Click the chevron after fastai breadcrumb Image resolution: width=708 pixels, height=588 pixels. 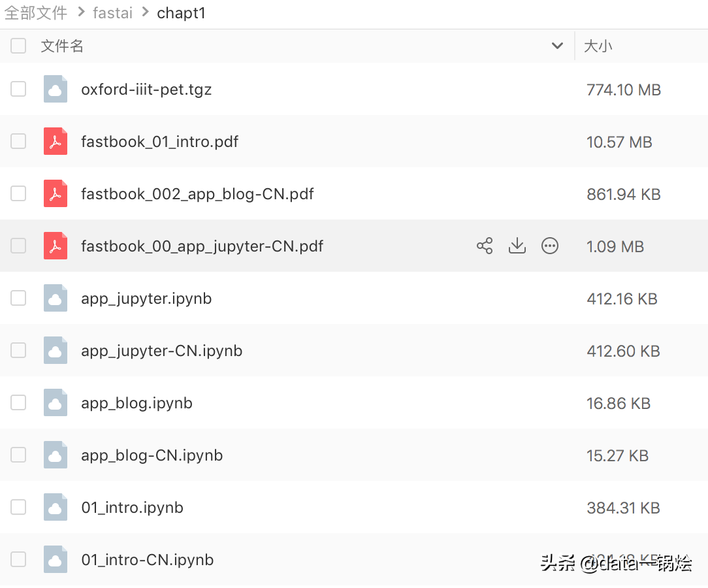click(146, 12)
